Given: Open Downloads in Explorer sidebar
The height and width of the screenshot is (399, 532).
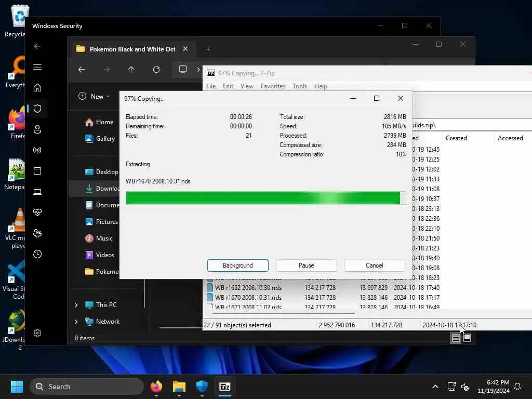Looking at the screenshot, I should click(95, 189).
